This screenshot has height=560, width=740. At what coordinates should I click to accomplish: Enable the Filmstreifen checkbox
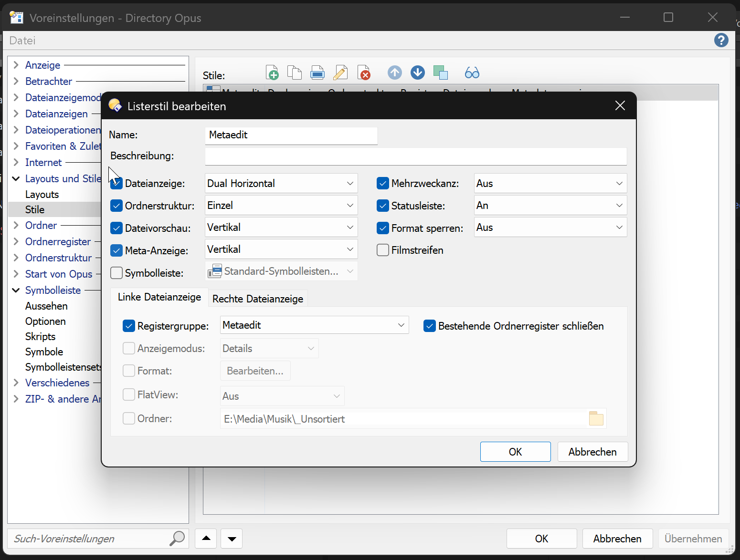(383, 250)
